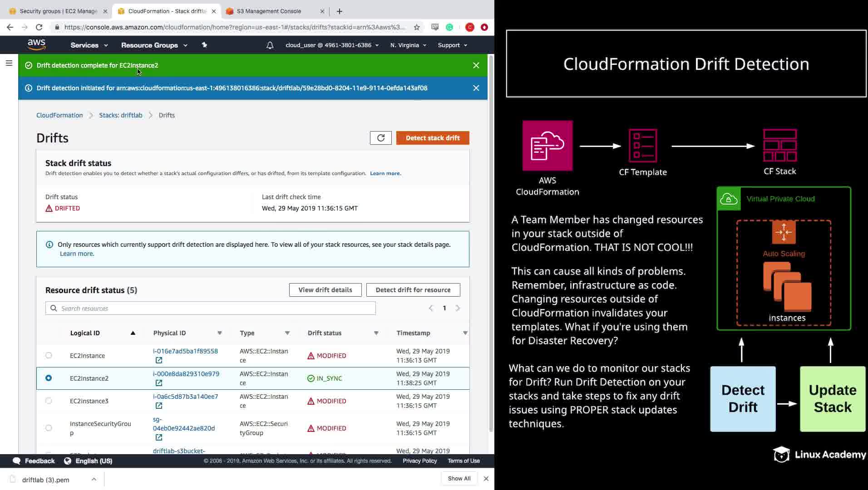Sort by Logical ID column arrow
This screenshot has width=868, height=490.
133,333
